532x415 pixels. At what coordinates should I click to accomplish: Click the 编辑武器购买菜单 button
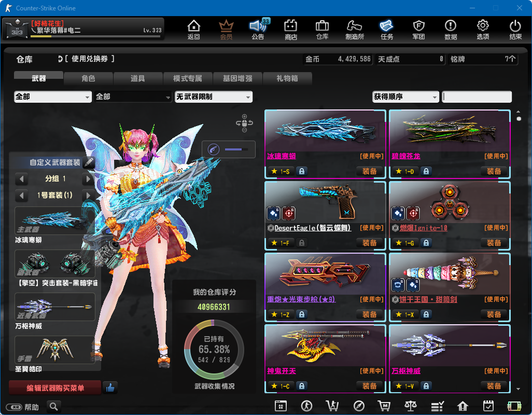pyautogui.click(x=55, y=388)
